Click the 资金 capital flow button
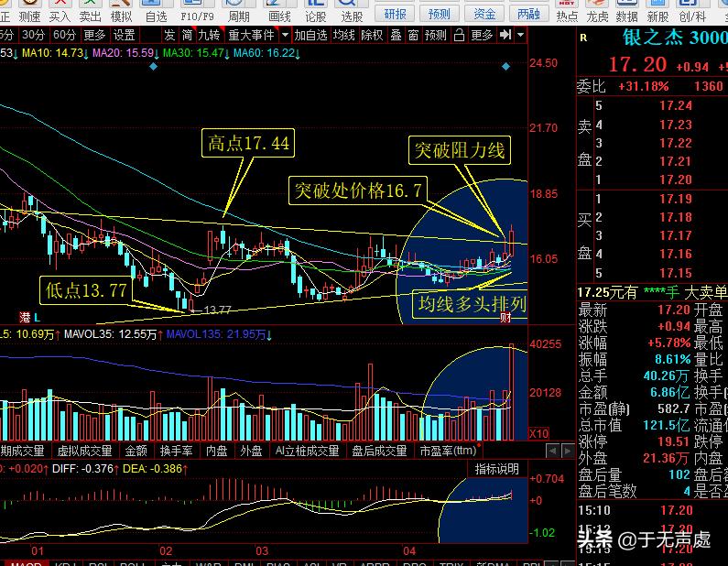 (484, 14)
